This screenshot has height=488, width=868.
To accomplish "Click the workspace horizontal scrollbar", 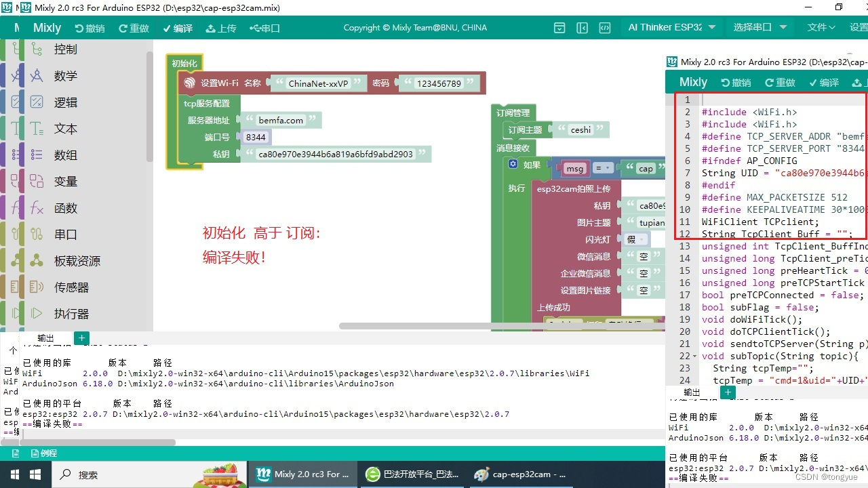I will [x=502, y=326].
